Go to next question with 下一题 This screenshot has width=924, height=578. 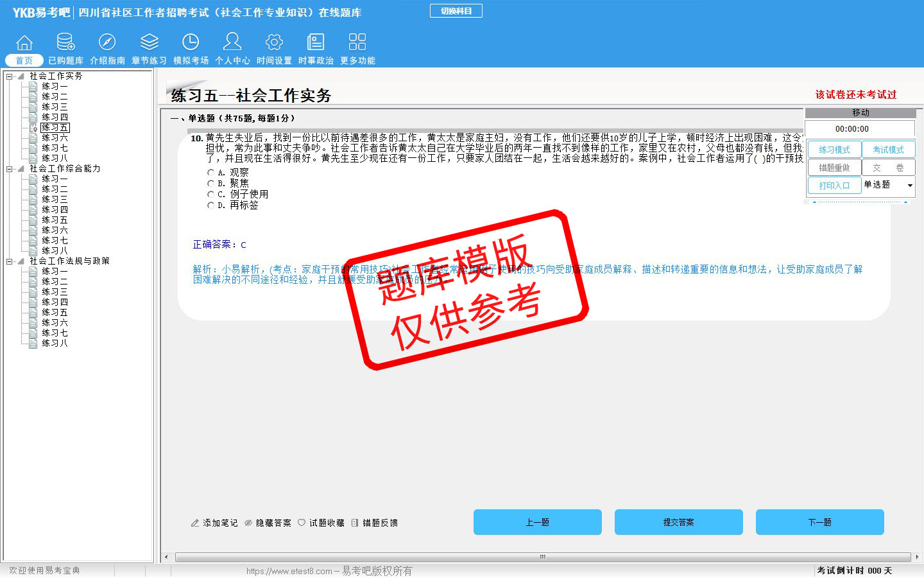819,522
